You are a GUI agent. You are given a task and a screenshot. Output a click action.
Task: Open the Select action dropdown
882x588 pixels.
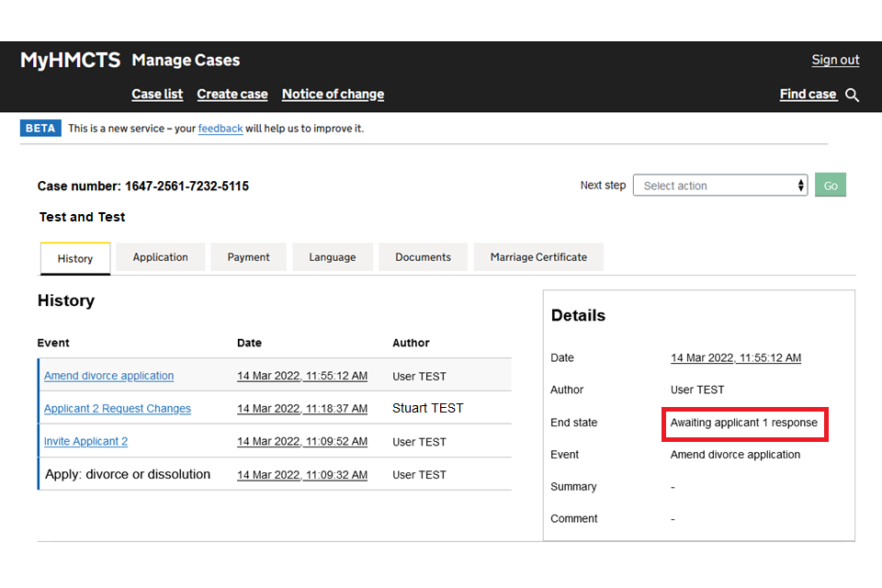[x=719, y=186]
